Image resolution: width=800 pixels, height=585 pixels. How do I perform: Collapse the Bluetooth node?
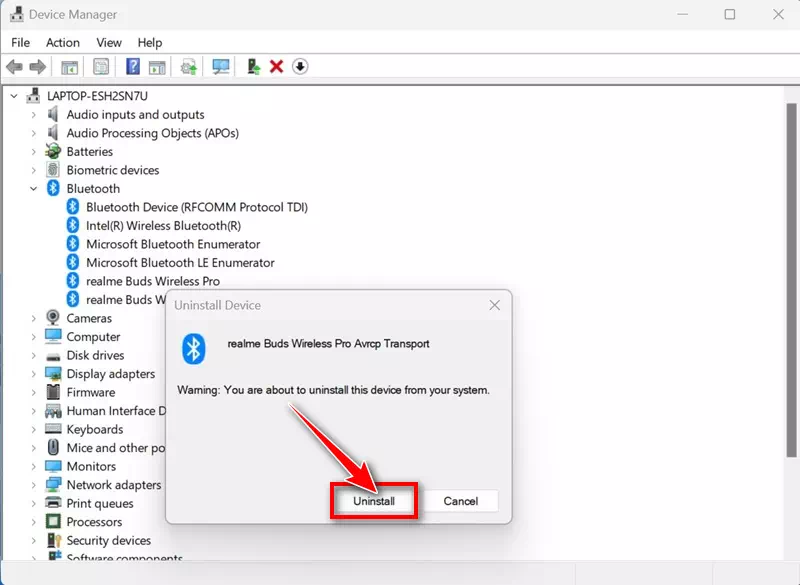(34, 189)
